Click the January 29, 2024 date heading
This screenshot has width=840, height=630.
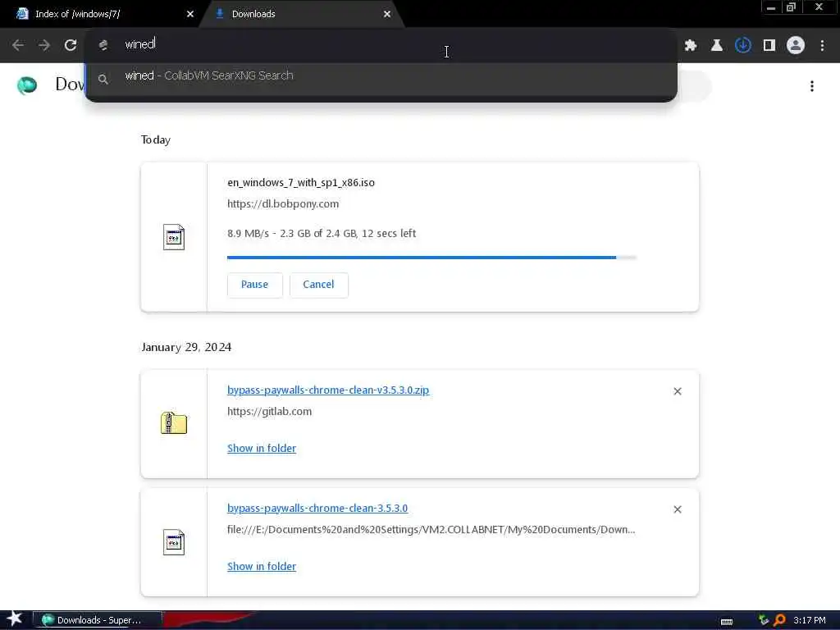pyautogui.click(x=186, y=347)
